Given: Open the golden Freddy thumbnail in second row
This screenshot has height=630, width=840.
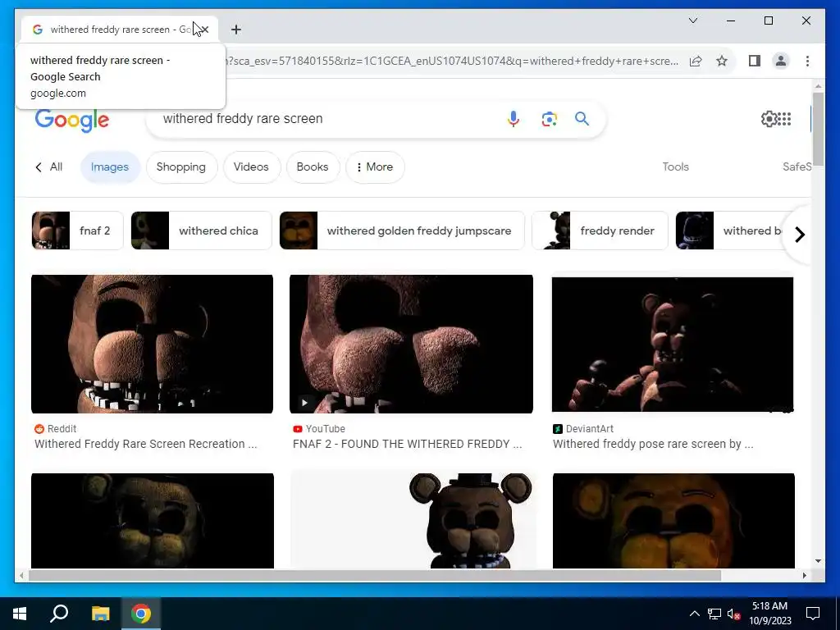Looking at the screenshot, I should tap(673, 520).
